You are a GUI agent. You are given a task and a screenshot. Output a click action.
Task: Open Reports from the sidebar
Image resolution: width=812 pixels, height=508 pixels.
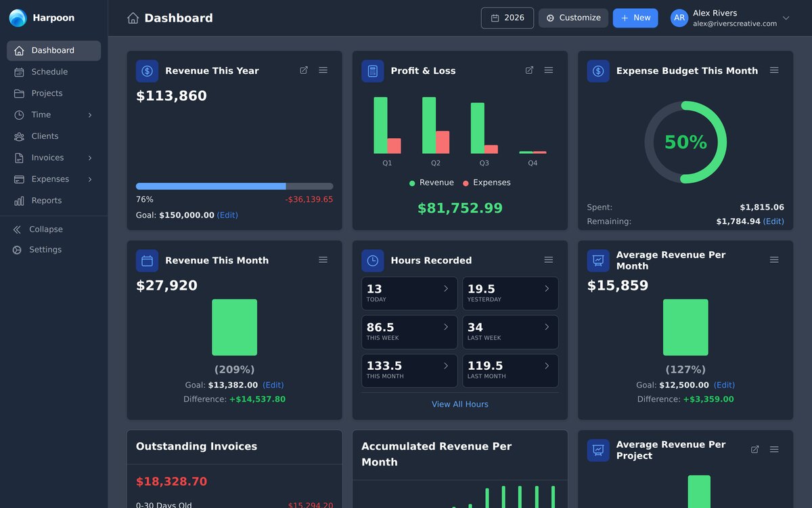(x=54, y=200)
